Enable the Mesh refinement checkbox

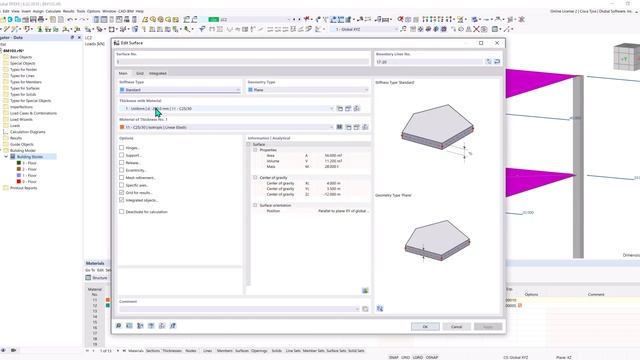[122, 178]
